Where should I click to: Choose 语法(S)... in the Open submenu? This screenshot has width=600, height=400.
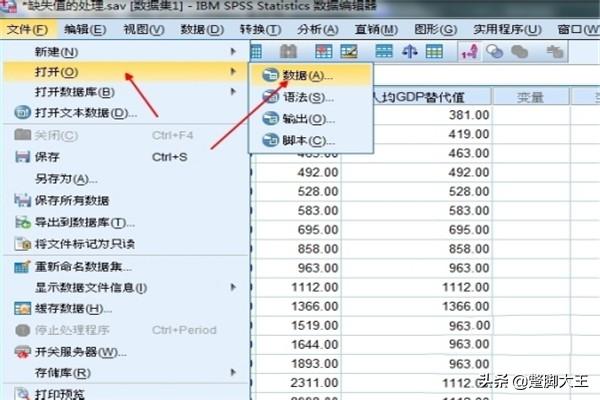tap(311, 97)
